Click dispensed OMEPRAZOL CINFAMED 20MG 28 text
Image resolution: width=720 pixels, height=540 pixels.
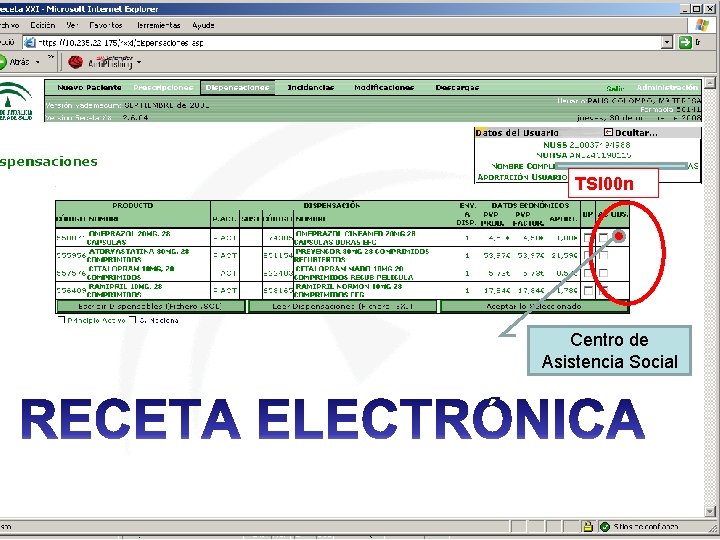point(355,234)
